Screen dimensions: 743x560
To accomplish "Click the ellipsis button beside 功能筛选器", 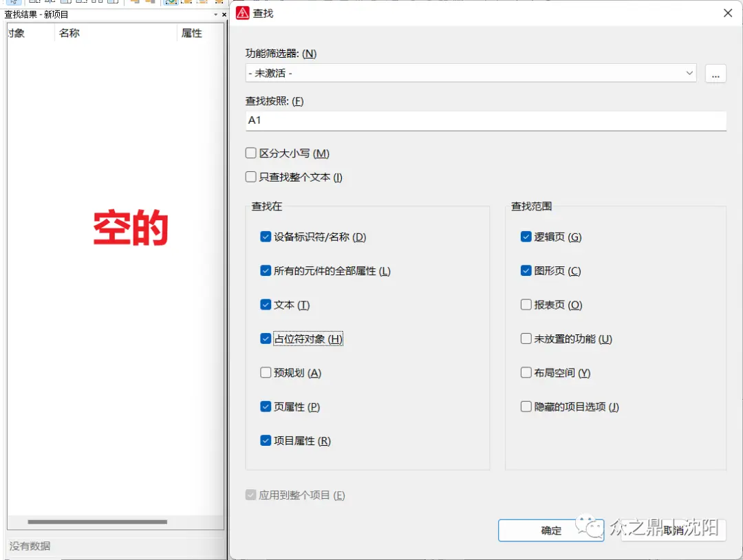I will (x=715, y=74).
